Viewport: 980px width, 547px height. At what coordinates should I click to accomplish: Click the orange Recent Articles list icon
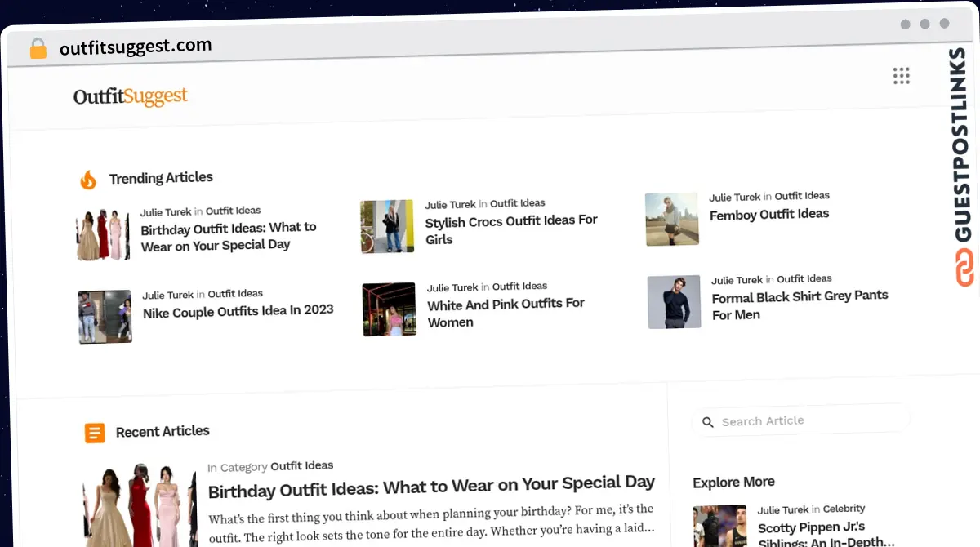tap(95, 433)
